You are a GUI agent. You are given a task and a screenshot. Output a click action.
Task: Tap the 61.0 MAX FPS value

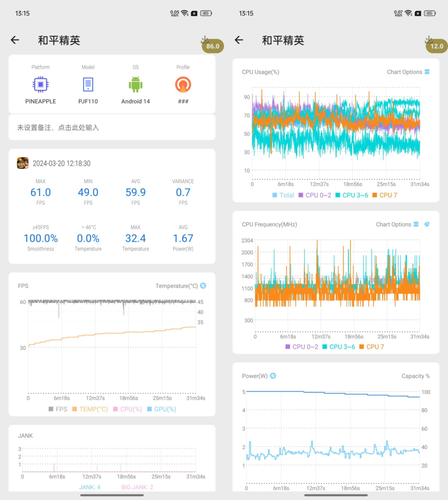click(40, 192)
